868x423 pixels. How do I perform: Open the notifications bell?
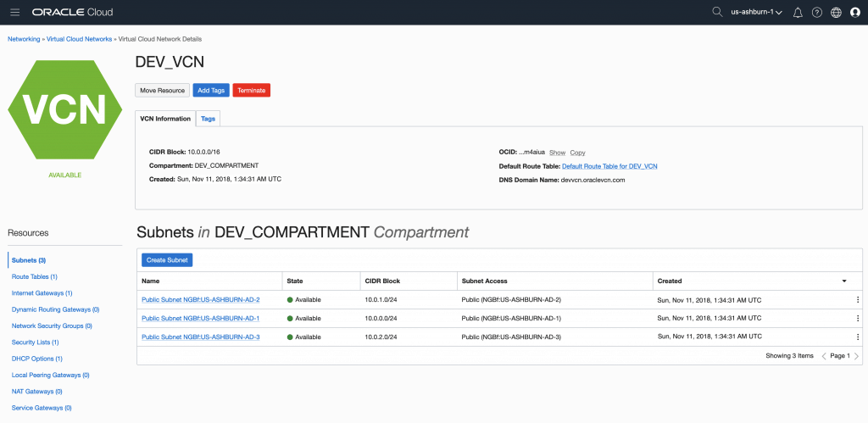[798, 13]
